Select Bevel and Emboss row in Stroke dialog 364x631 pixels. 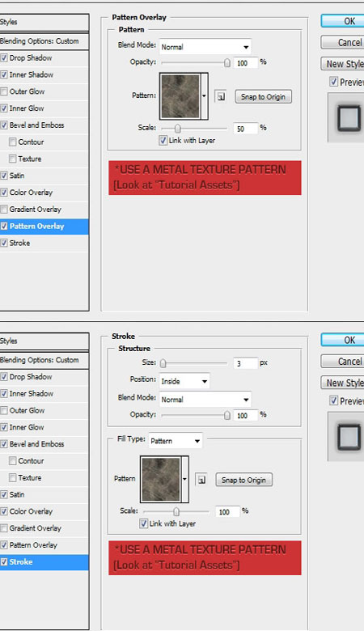[44, 444]
